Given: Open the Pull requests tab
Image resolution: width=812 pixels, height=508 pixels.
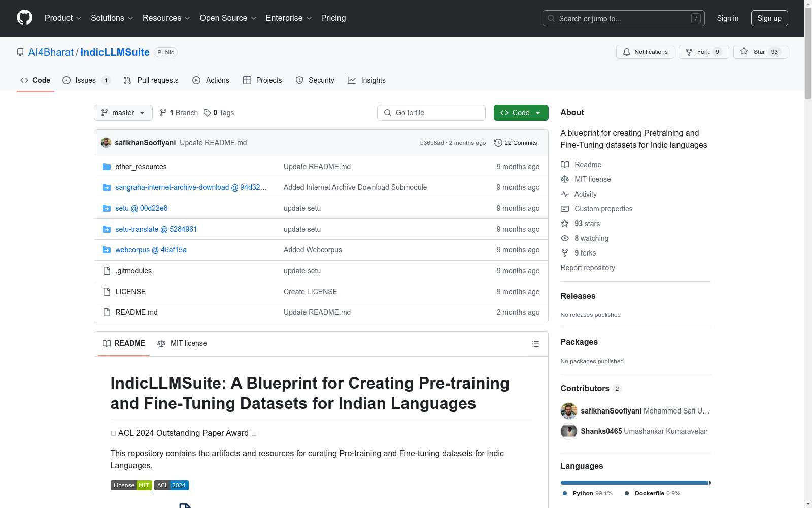Looking at the screenshot, I should [x=151, y=80].
